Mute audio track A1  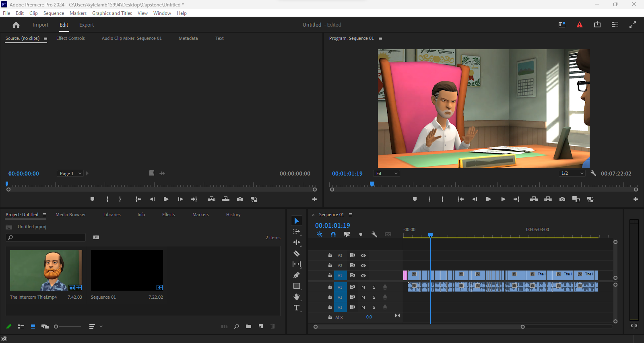363,287
